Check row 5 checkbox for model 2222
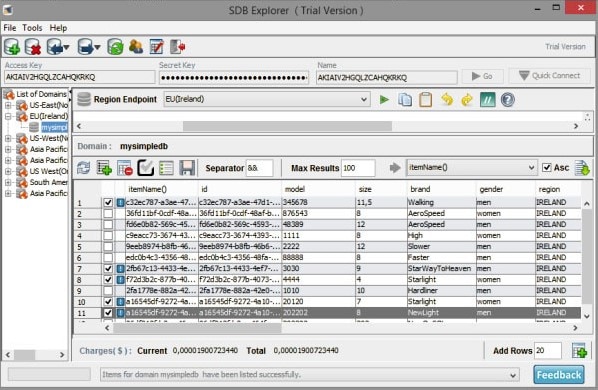 [x=108, y=247]
